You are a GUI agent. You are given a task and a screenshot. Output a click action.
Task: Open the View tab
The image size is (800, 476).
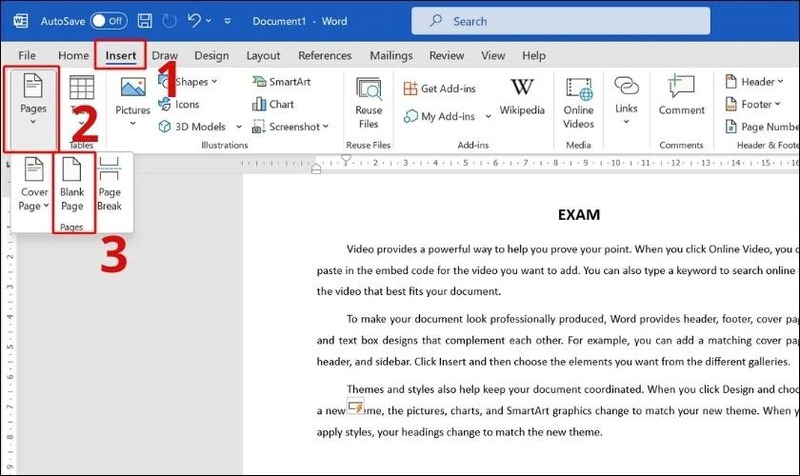click(493, 55)
